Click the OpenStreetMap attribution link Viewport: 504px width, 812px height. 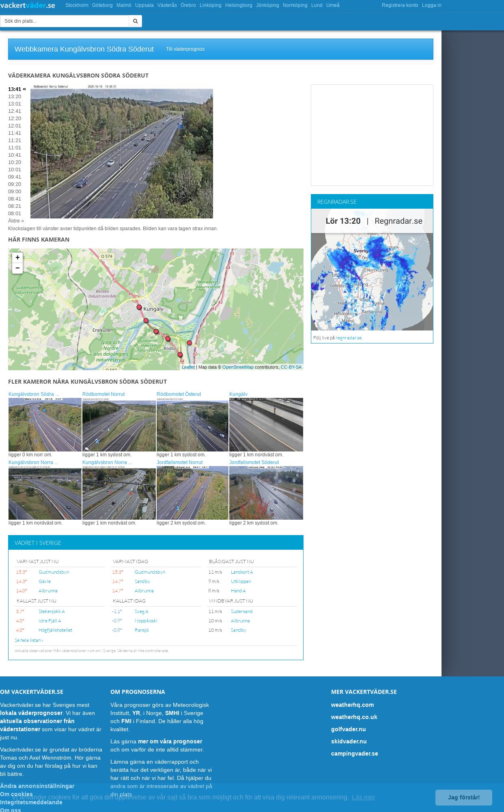point(238,367)
